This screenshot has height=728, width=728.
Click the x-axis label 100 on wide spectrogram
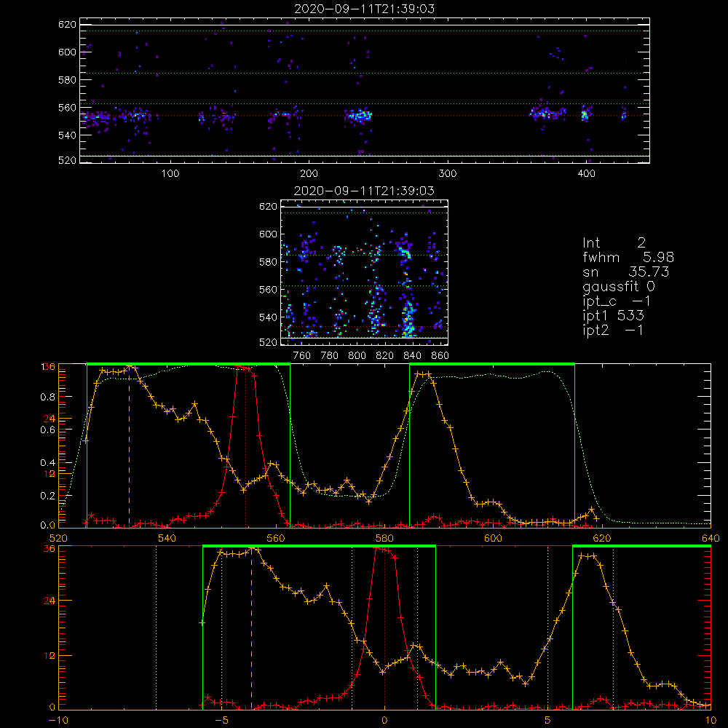click(x=170, y=174)
